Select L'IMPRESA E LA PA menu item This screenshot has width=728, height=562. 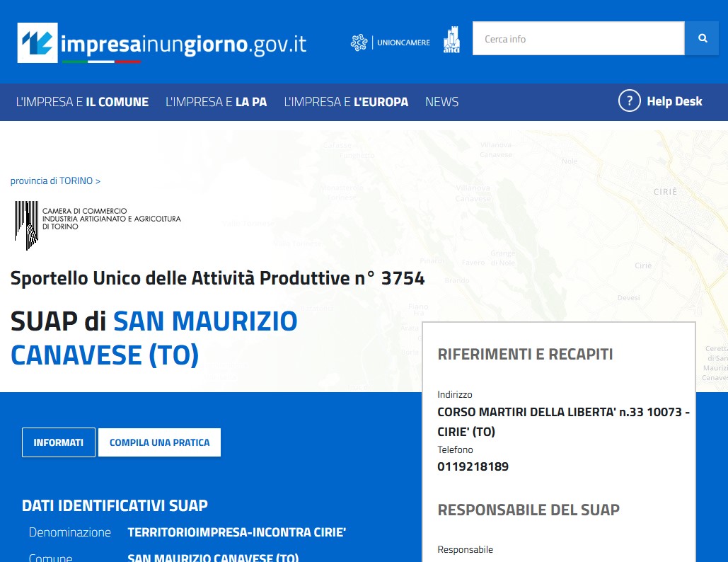click(x=216, y=102)
